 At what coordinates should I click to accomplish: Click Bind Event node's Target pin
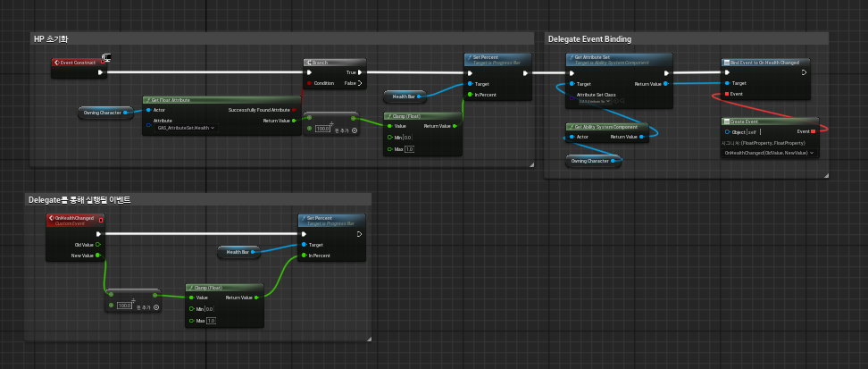tap(728, 83)
